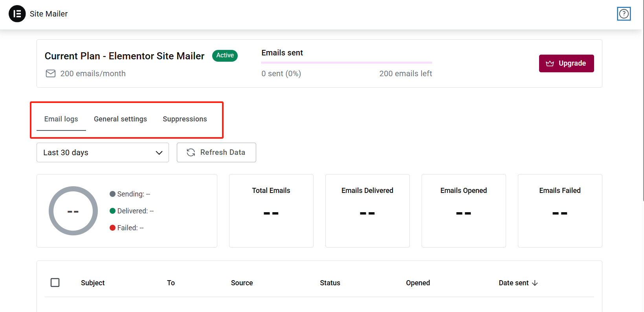Click the Elementor logo icon
644x312 pixels.
coord(17,14)
